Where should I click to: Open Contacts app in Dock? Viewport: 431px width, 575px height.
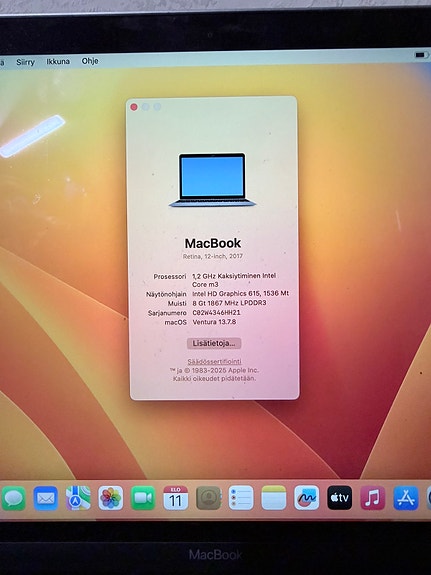pyautogui.click(x=208, y=498)
